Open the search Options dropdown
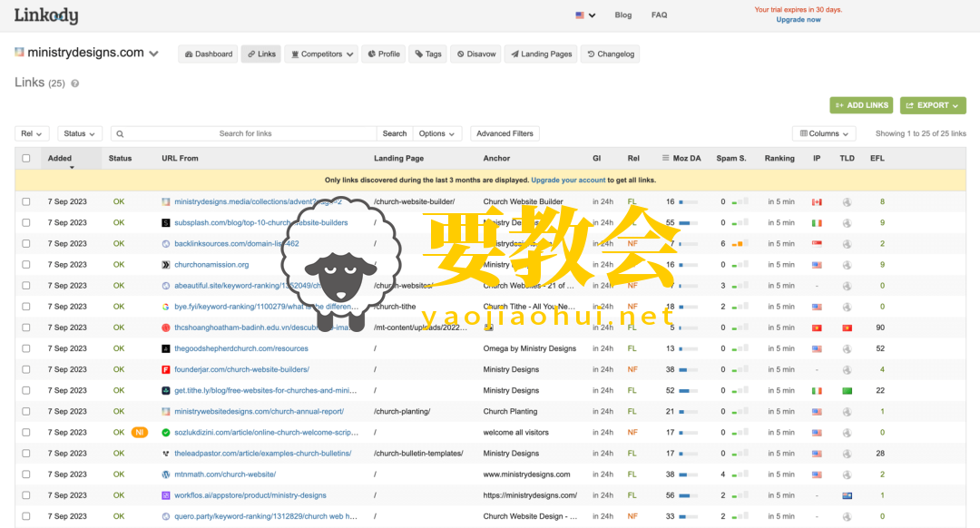Image resolution: width=980 pixels, height=528 pixels. pyautogui.click(x=436, y=133)
